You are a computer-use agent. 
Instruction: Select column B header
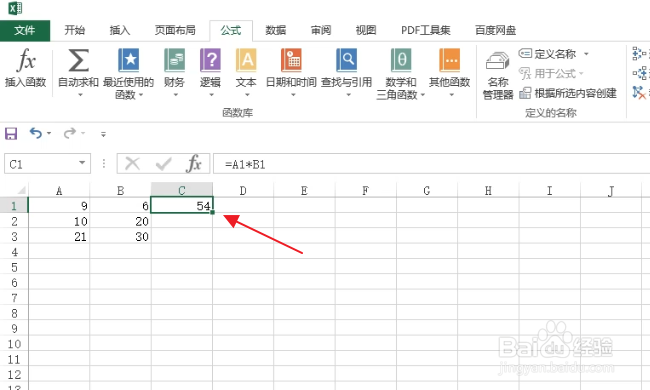pos(121,190)
